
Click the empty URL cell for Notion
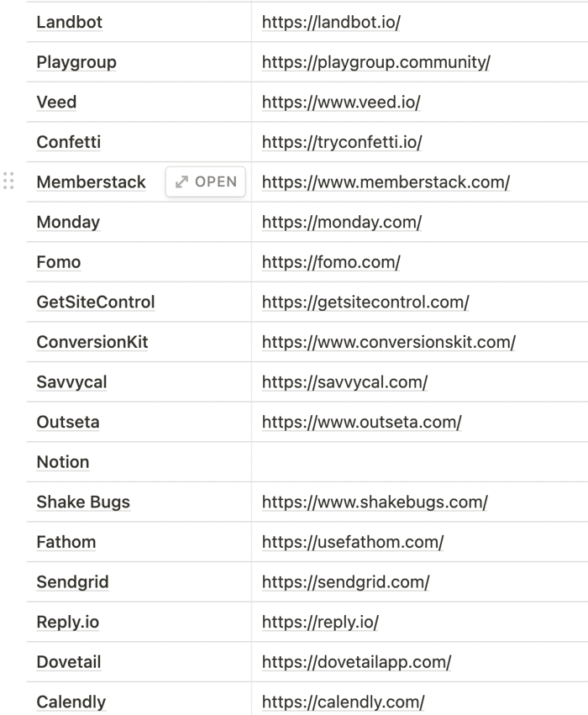pyautogui.click(x=419, y=462)
